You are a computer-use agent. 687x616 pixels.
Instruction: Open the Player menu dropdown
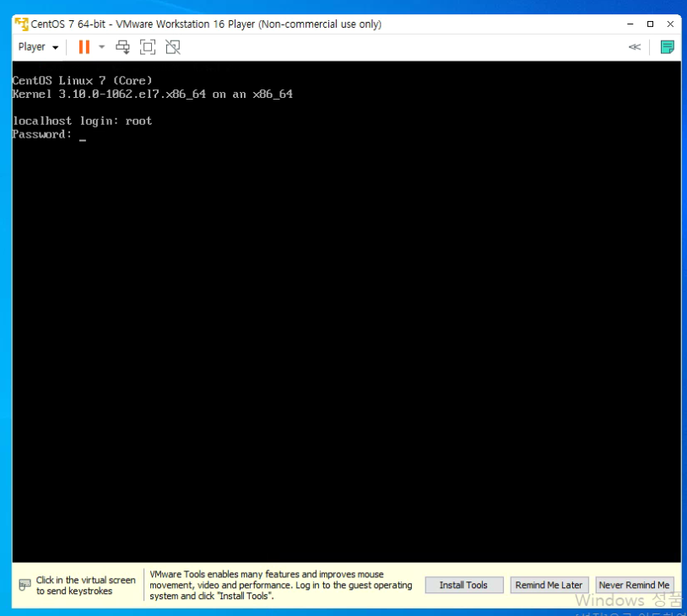tap(38, 47)
